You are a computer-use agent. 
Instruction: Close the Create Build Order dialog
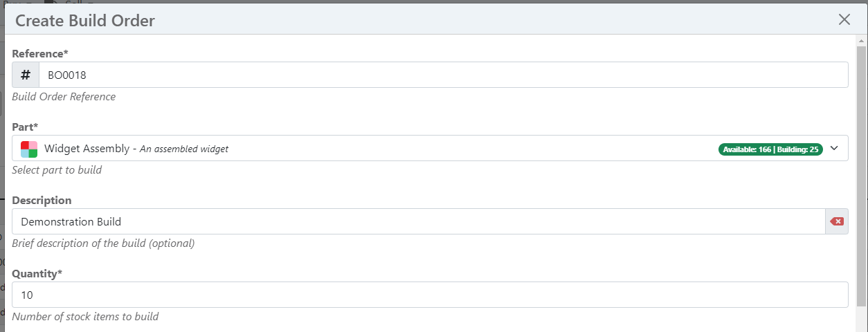coord(844,19)
